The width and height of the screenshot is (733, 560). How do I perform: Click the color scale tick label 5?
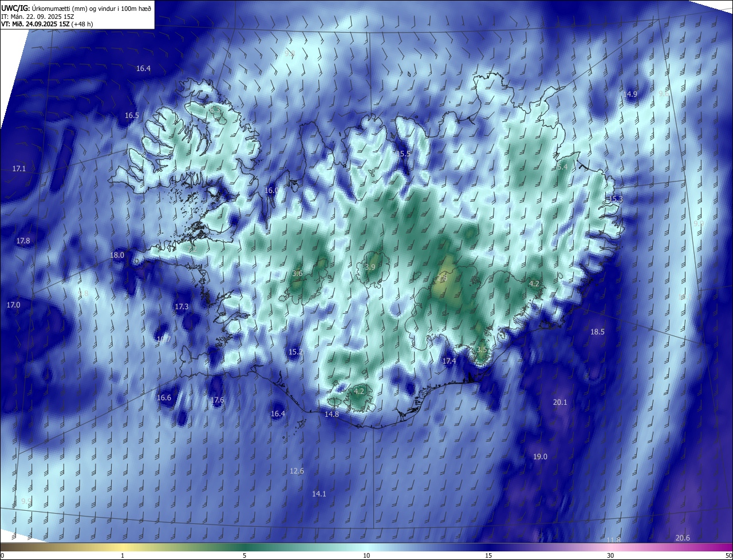point(245,555)
